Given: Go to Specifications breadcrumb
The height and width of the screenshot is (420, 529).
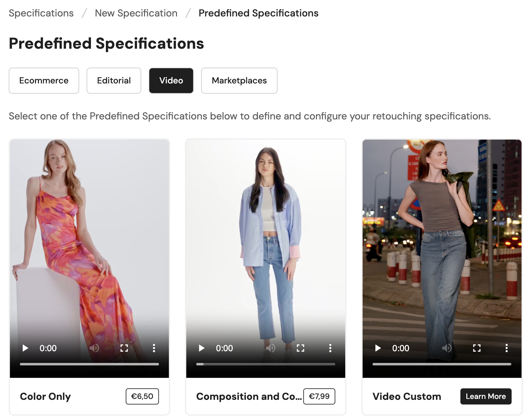Looking at the screenshot, I should [41, 13].
